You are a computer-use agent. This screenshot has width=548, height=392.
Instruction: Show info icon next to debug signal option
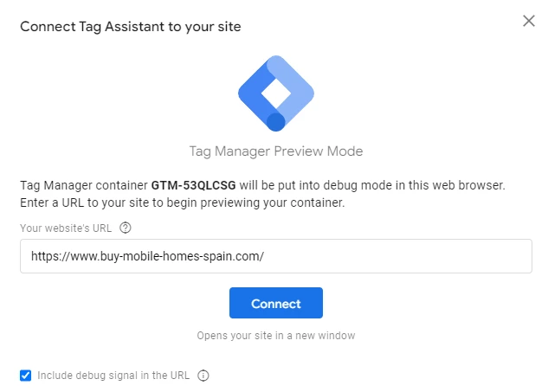[x=204, y=376]
